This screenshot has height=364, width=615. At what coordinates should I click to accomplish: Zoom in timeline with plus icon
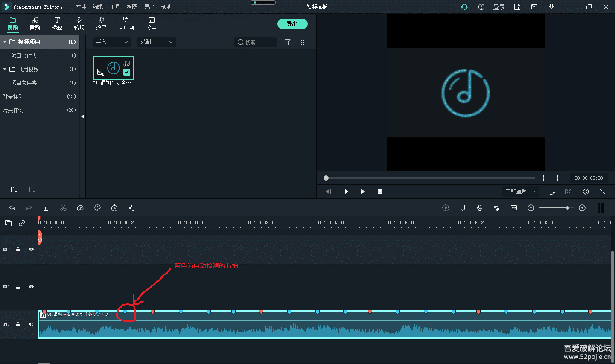click(582, 208)
